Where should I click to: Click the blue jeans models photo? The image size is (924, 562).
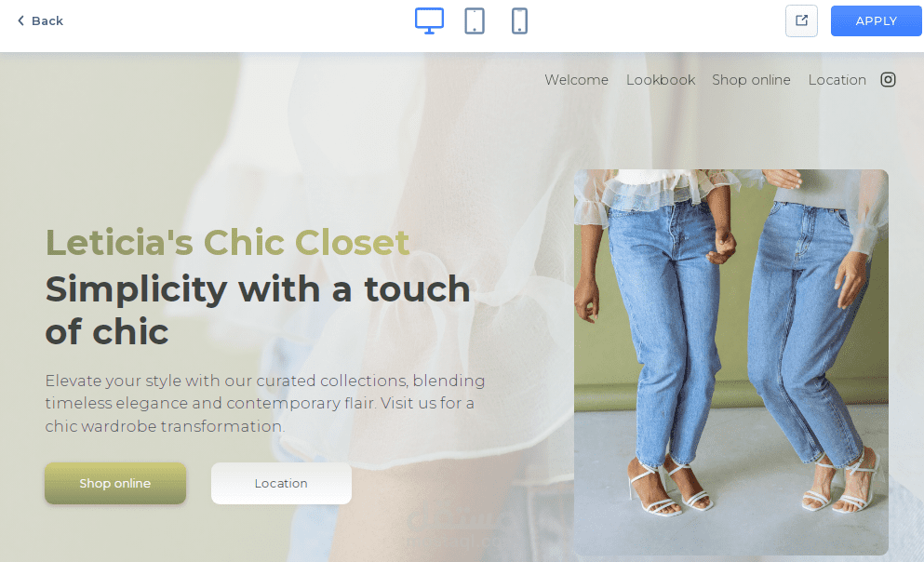pyautogui.click(x=730, y=362)
